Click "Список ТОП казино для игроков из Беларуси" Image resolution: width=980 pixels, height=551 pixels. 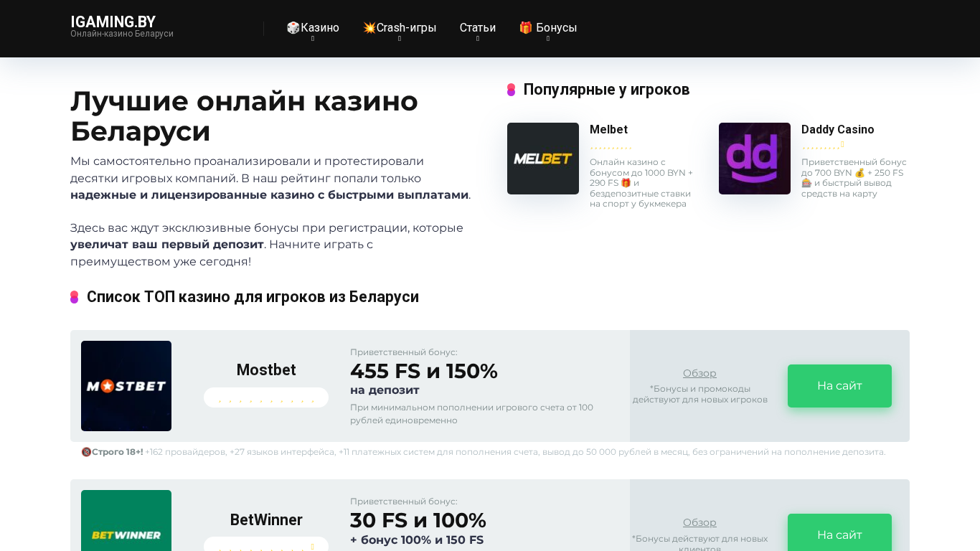253,297
